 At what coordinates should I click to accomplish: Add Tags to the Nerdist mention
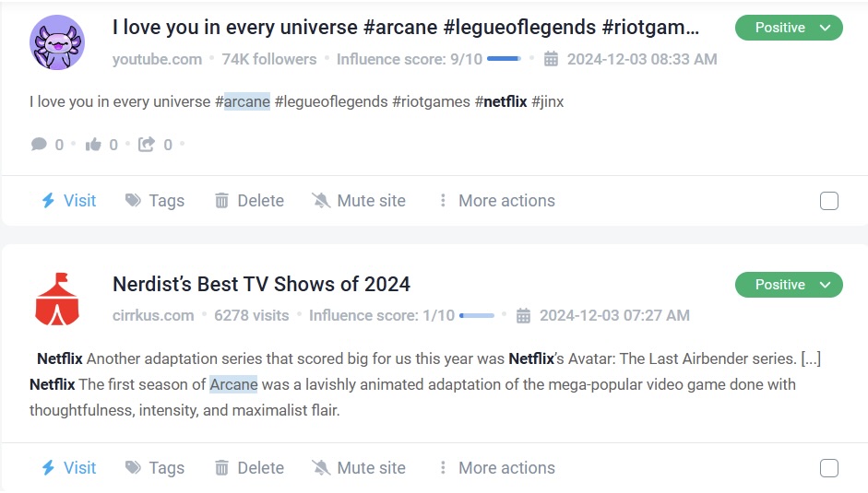[167, 468]
